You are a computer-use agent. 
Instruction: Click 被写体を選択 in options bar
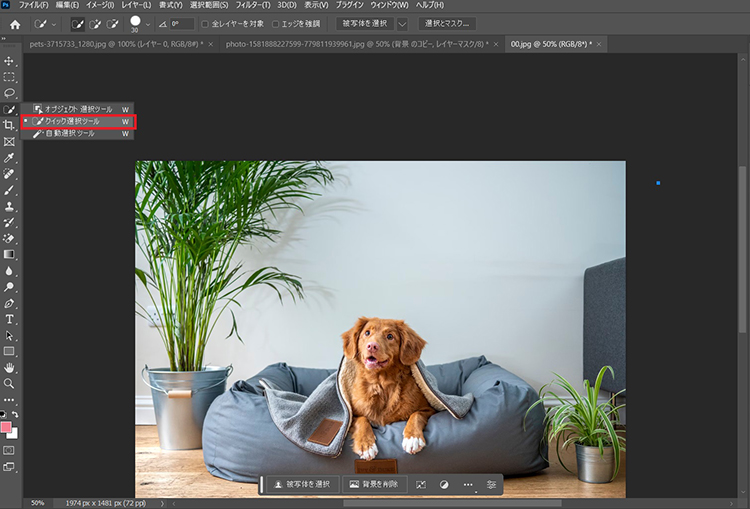click(x=365, y=23)
